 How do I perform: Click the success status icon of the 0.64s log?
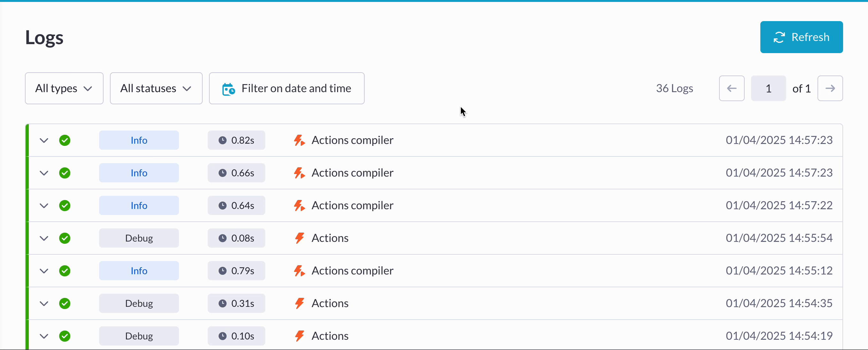coord(65,206)
